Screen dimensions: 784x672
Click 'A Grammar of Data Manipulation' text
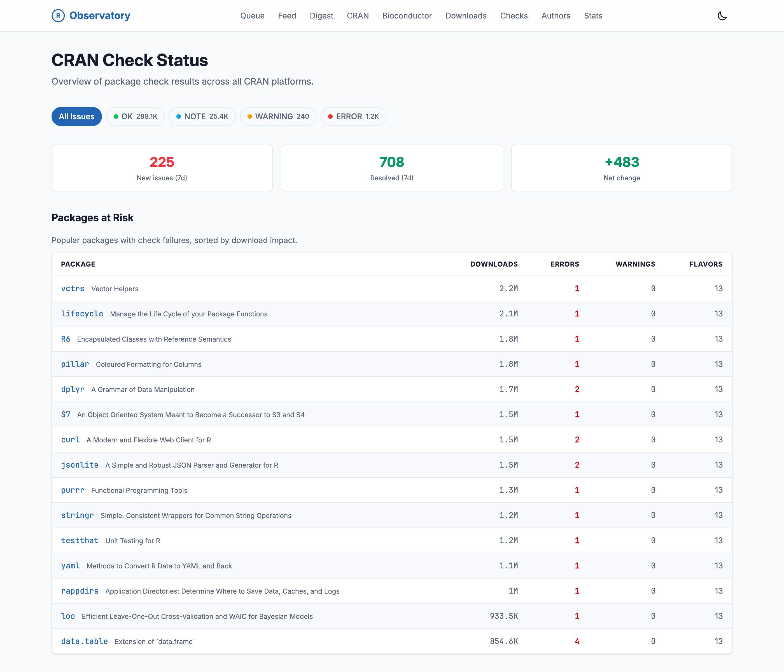click(x=143, y=389)
